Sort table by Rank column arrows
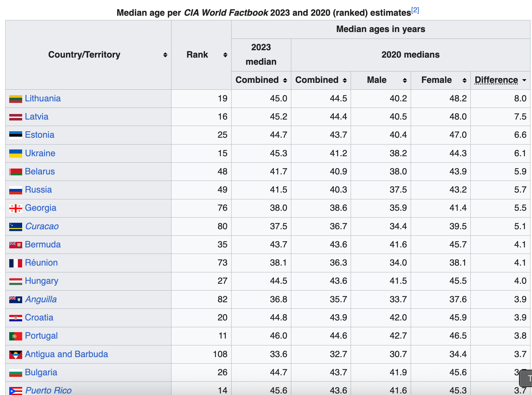The width and height of the screenshot is (532, 395). [225, 55]
